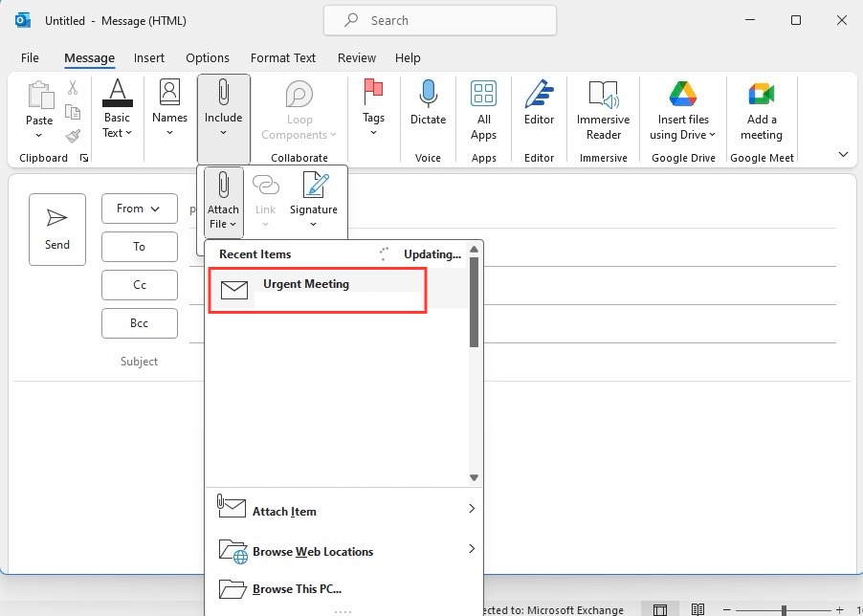
Task: Open Attach Item submenu
Action: click(344, 511)
